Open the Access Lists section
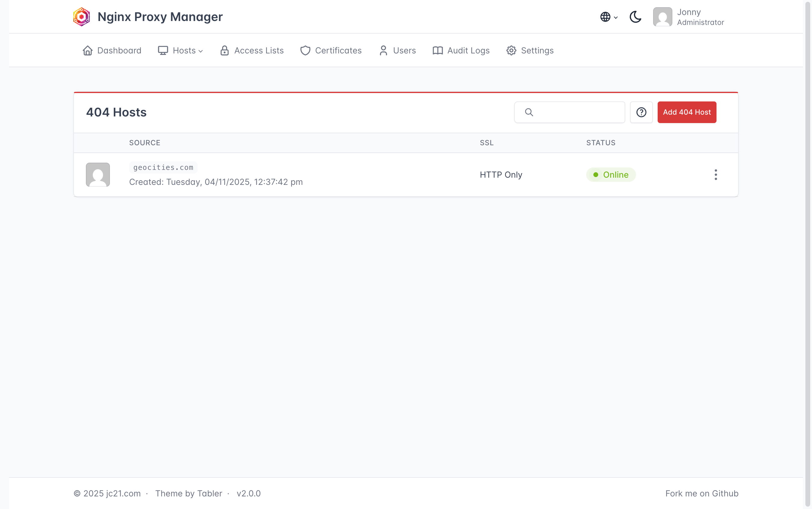 pos(252,50)
